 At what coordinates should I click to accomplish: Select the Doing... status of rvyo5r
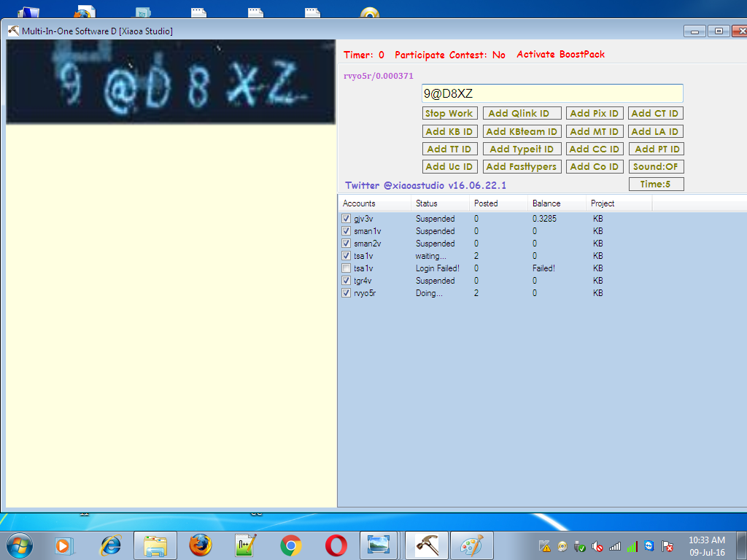pyautogui.click(x=429, y=293)
